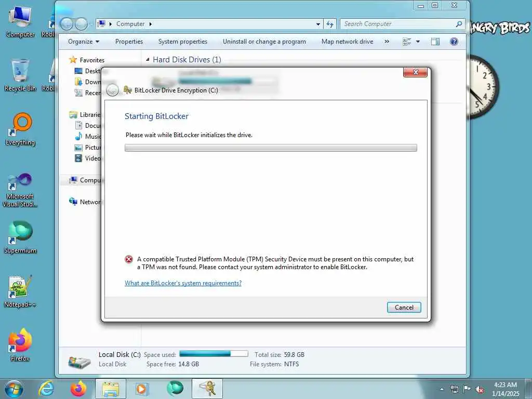Open the Organize dropdown menu
This screenshot has width=532, height=399.
(84, 42)
